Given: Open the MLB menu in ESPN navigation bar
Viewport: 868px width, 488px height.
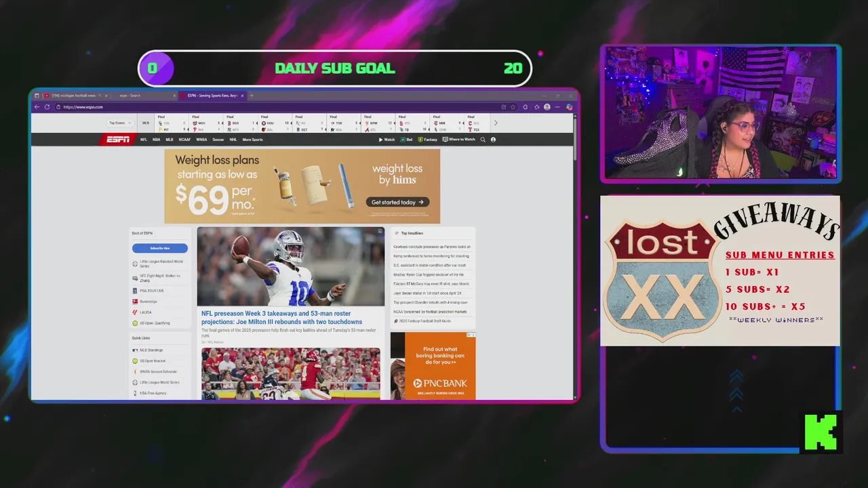Looking at the screenshot, I should pos(170,140).
